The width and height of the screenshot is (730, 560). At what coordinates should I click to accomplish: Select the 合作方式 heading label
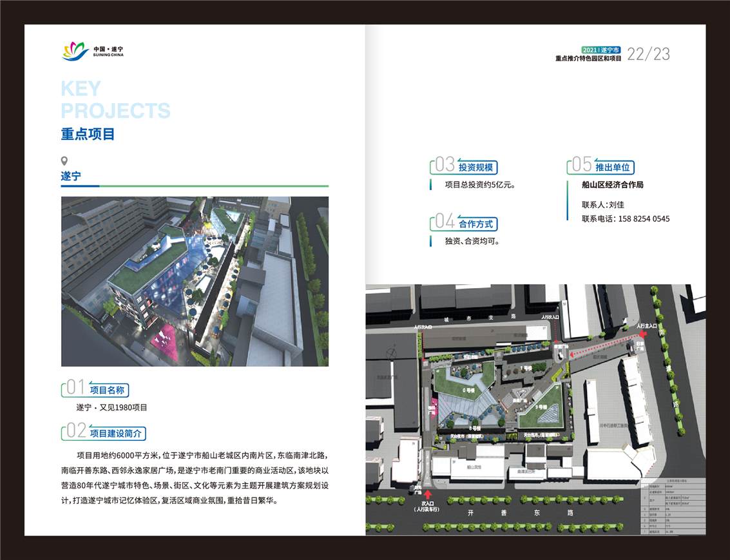click(475, 224)
